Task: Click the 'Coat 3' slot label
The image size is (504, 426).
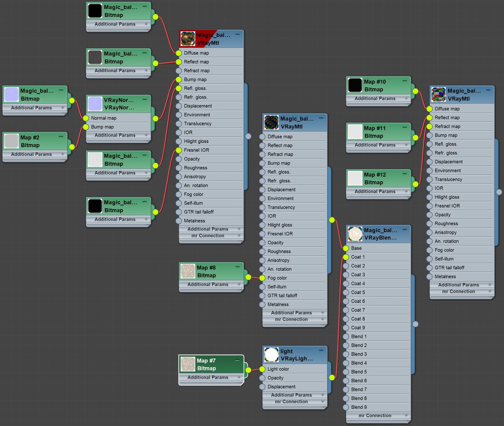Action: (x=358, y=275)
